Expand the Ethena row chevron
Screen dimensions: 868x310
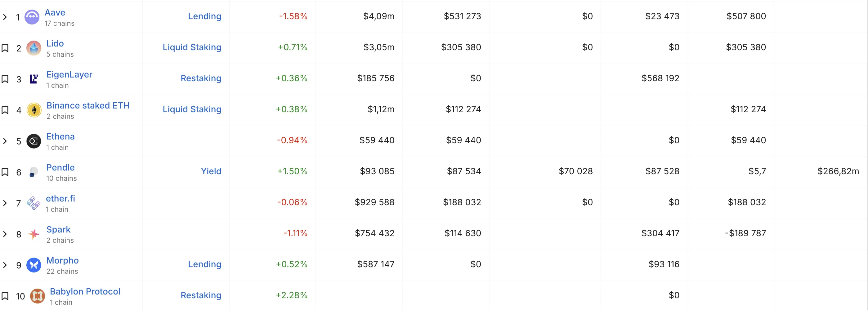[x=5, y=141]
